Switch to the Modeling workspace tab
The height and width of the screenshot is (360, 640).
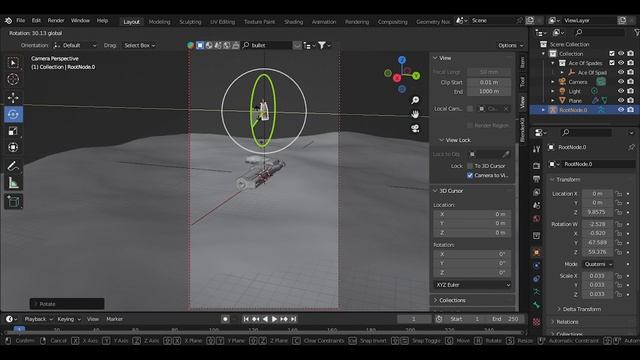159,22
